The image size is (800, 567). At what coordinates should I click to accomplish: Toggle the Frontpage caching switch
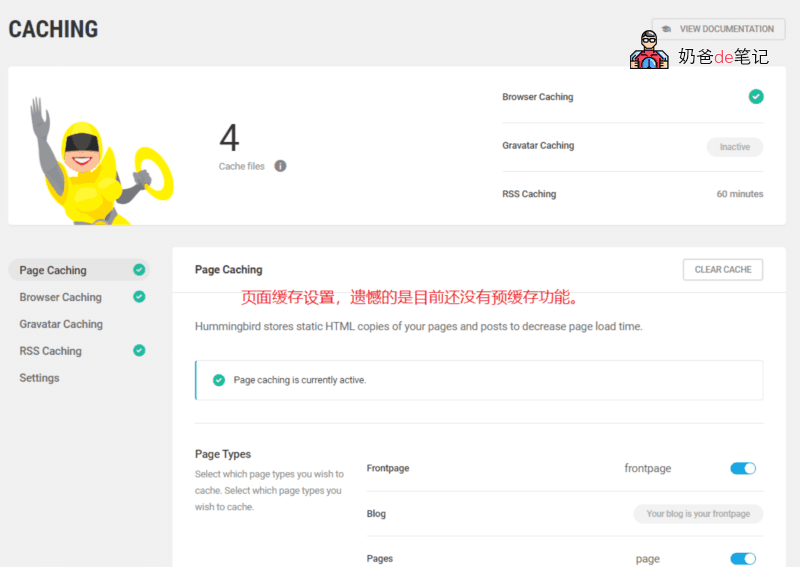point(743,468)
